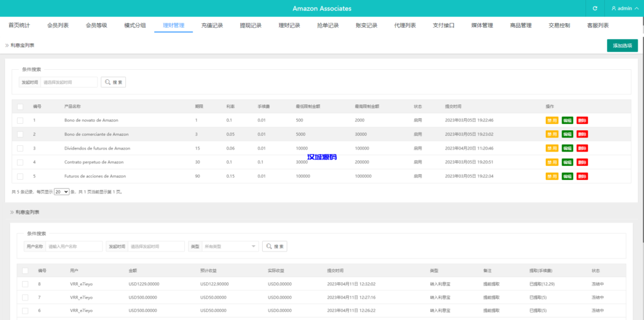Disable the Bono de novato de Amazon product
This screenshot has width=644, height=320.
click(x=552, y=120)
